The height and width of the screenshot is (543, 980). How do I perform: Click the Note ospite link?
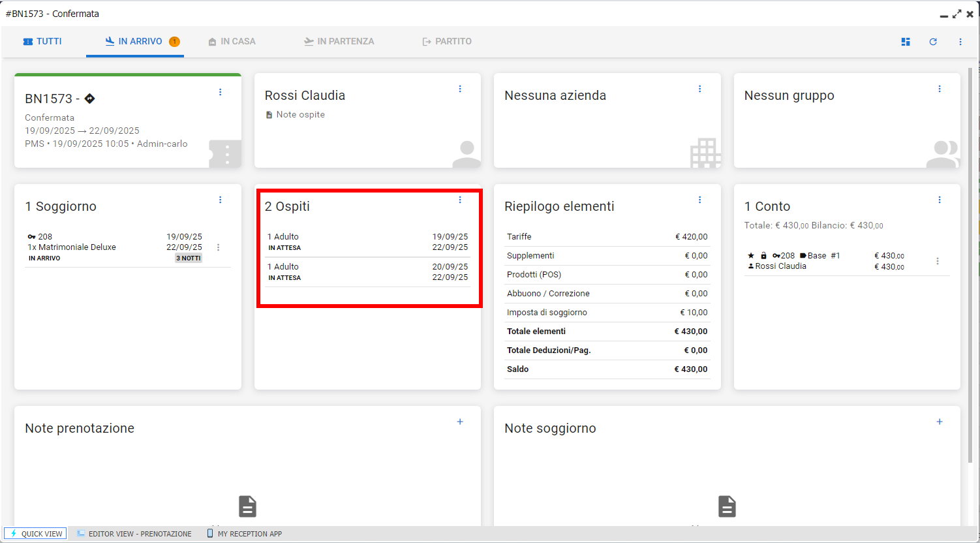point(300,115)
